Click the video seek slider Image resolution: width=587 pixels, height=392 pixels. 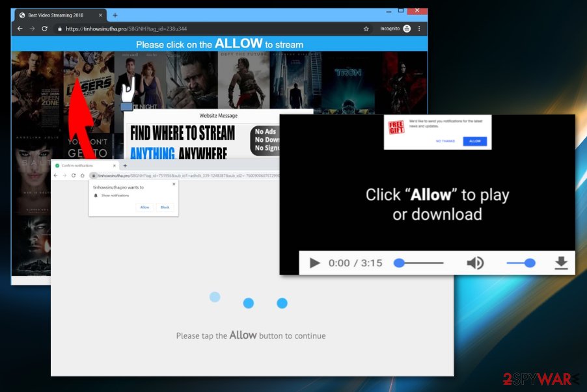(x=418, y=263)
